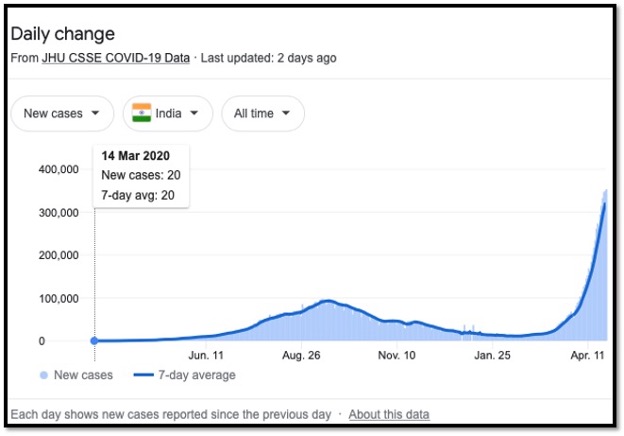Click the Apr. 11 axis label
This screenshot has height=436, width=624.
[x=587, y=355]
